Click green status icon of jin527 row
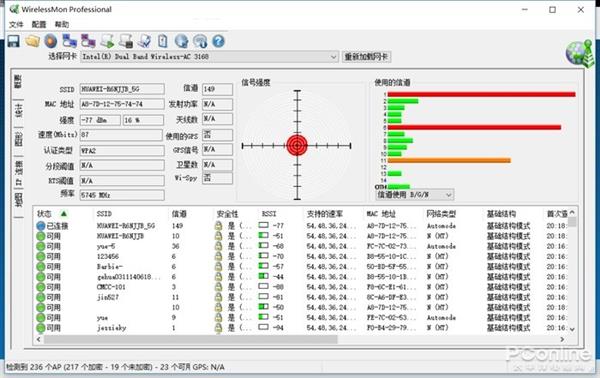 [41, 297]
